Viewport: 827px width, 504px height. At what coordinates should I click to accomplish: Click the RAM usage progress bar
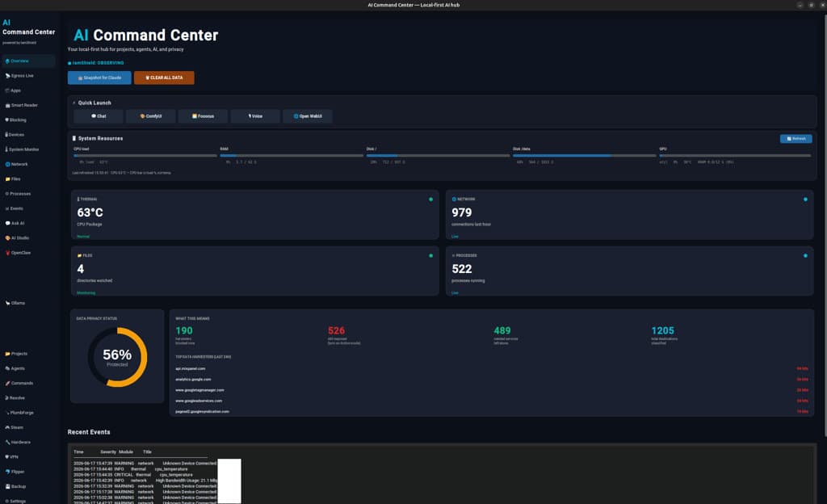pos(292,156)
